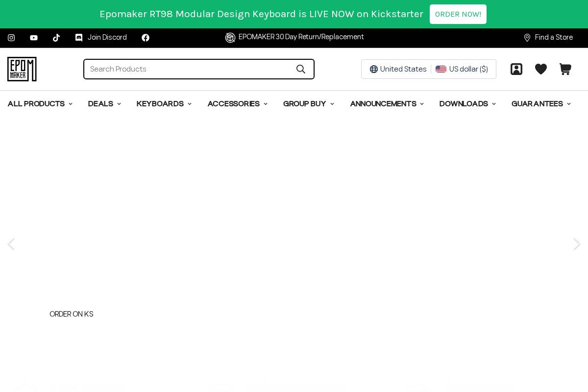Screen dimensions: 588x392
Task: Expand the ANNOUNCEMENTS chevron
Action: [422, 104]
